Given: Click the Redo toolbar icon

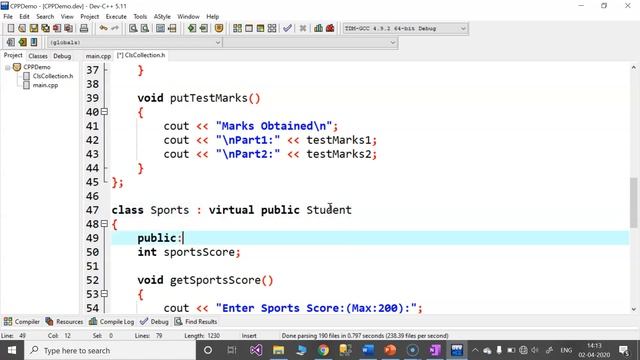Looking at the screenshot, I should click(115, 28).
